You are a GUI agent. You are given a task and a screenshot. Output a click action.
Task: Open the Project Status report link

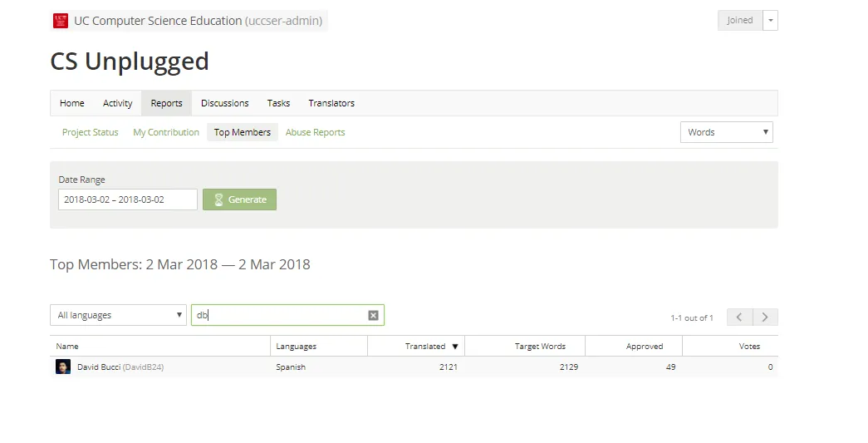tap(91, 132)
